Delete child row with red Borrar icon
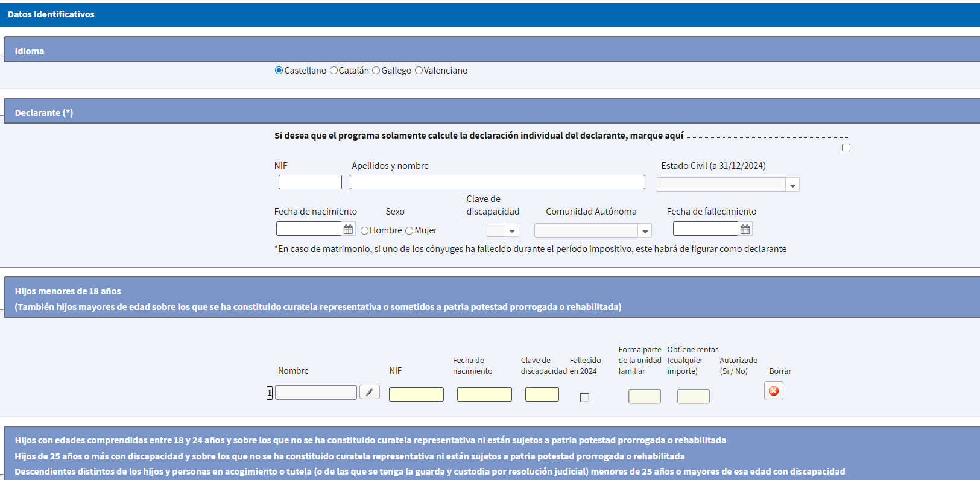 pyautogui.click(x=773, y=391)
